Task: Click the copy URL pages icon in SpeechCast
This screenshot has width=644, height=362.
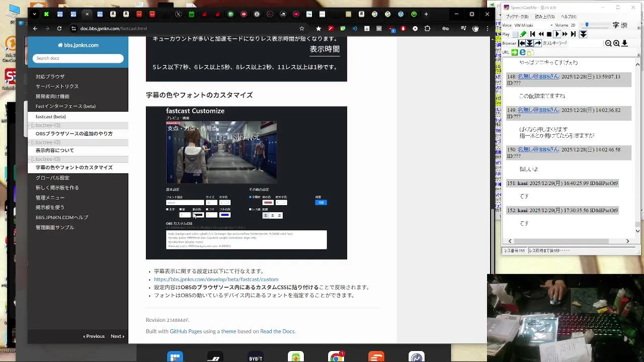Action: pyautogui.click(x=531, y=52)
